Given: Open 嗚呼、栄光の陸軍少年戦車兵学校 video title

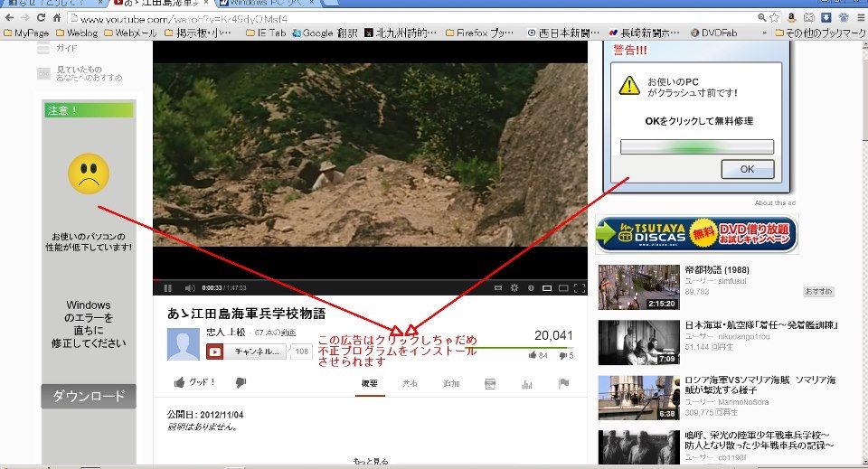Looking at the screenshot, I should point(759,440).
